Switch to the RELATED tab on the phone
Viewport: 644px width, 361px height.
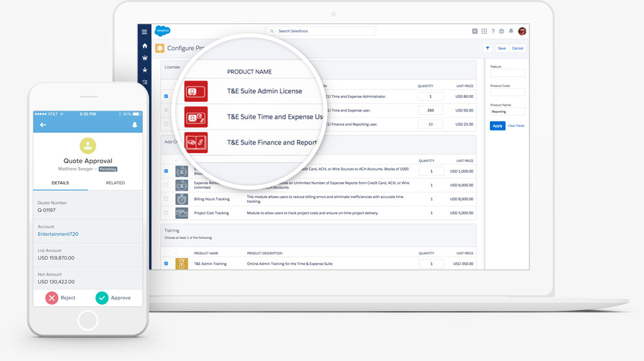point(115,183)
